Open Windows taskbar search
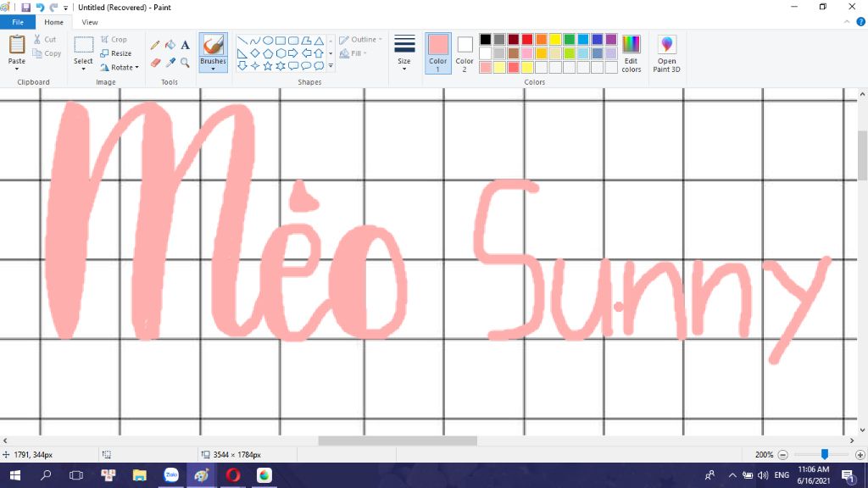This screenshot has width=868, height=488. tap(46, 475)
